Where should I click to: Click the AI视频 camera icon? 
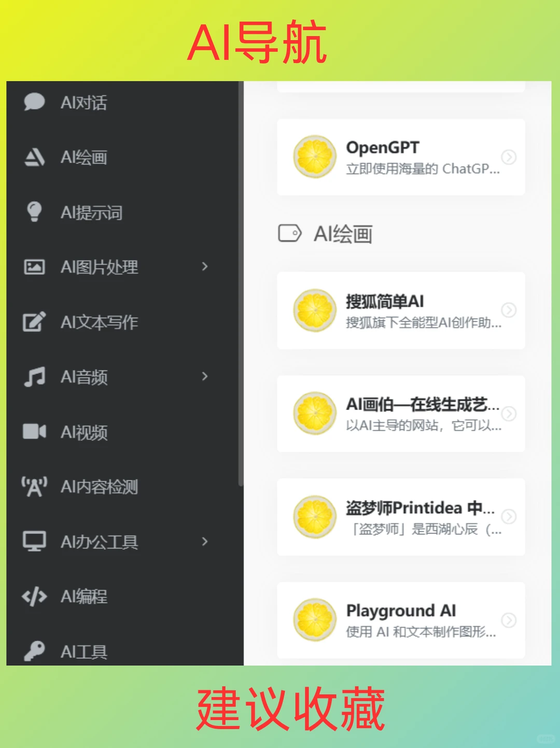[x=34, y=432]
